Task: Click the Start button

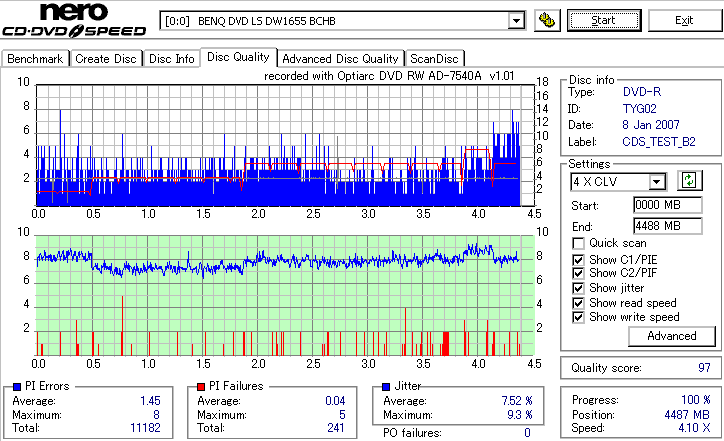Action: [x=604, y=21]
